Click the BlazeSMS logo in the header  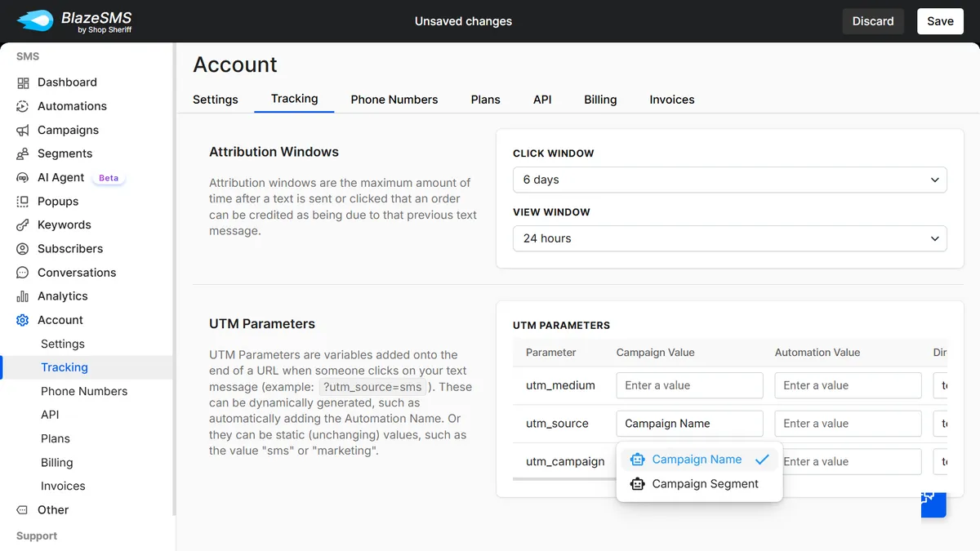click(x=65, y=21)
